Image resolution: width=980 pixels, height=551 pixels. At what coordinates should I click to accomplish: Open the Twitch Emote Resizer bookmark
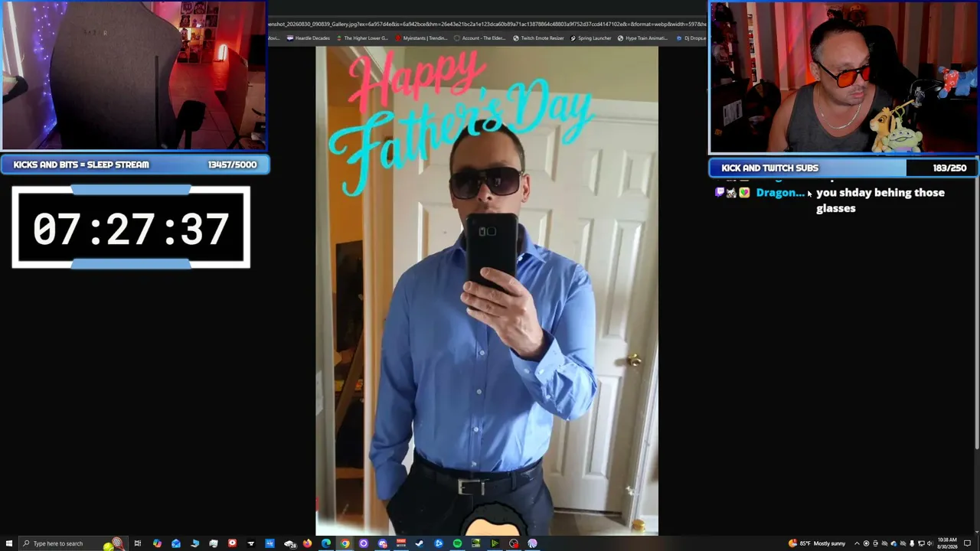tap(538, 38)
